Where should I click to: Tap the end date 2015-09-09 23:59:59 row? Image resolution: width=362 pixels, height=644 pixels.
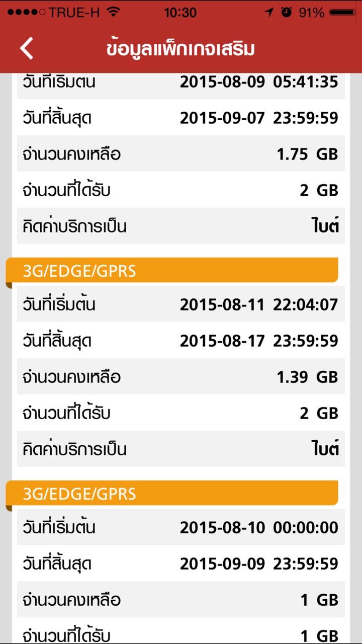[181, 563]
